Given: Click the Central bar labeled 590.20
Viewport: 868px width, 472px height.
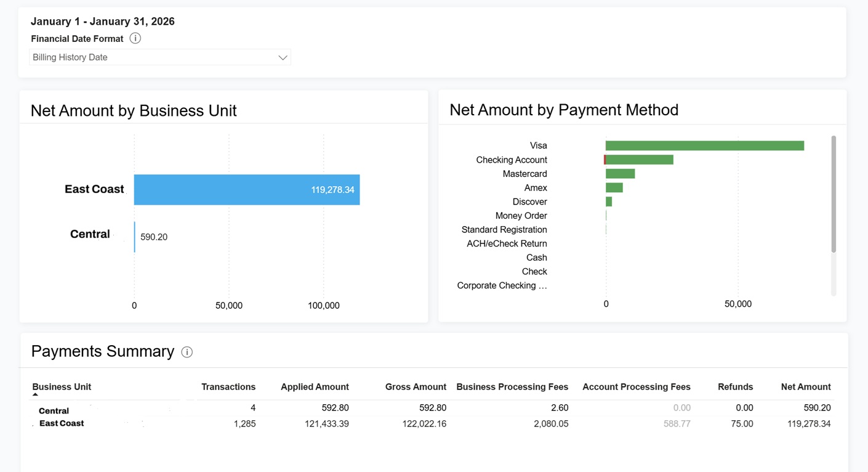Looking at the screenshot, I should tap(134, 237).
